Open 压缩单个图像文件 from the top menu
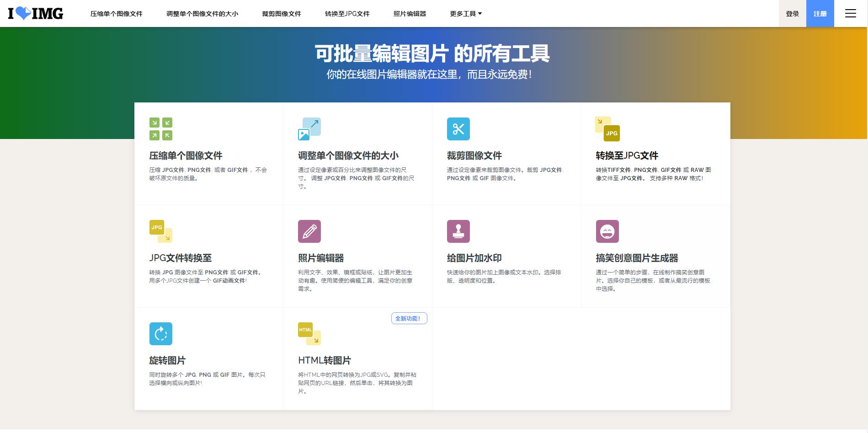This screenshot has height=433, width=868. (x=116, y=13)
